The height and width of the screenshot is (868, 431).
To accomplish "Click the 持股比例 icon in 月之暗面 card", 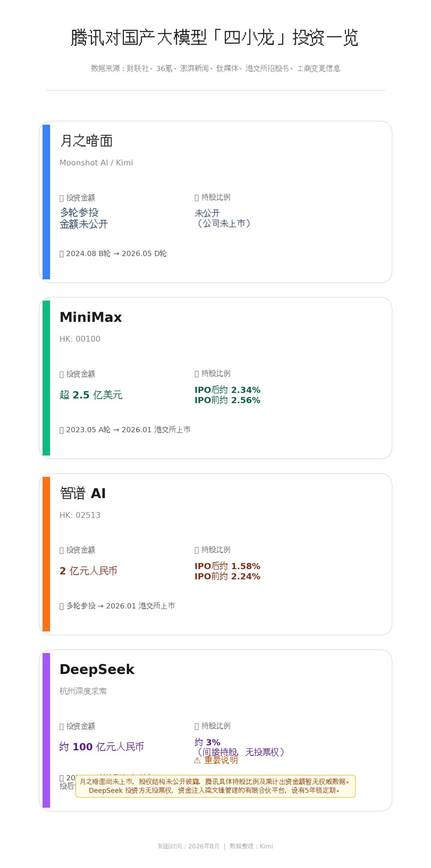I will pos(197,197).
